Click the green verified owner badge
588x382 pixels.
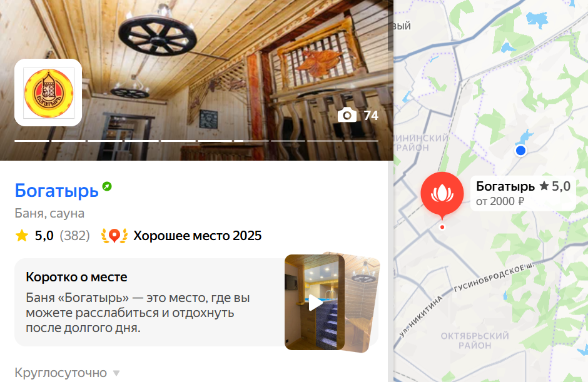[107, 186]
